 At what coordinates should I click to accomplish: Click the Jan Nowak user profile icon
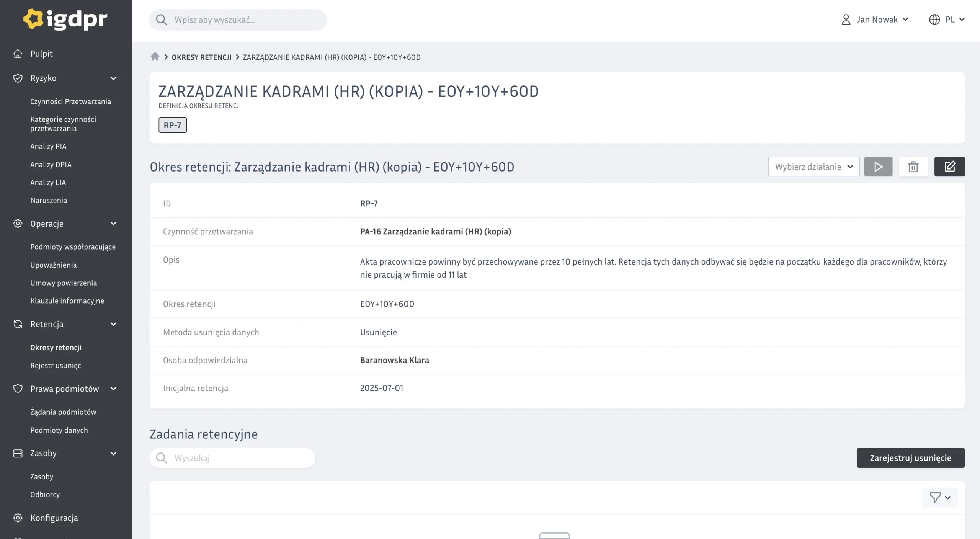(x=846, y=20)
